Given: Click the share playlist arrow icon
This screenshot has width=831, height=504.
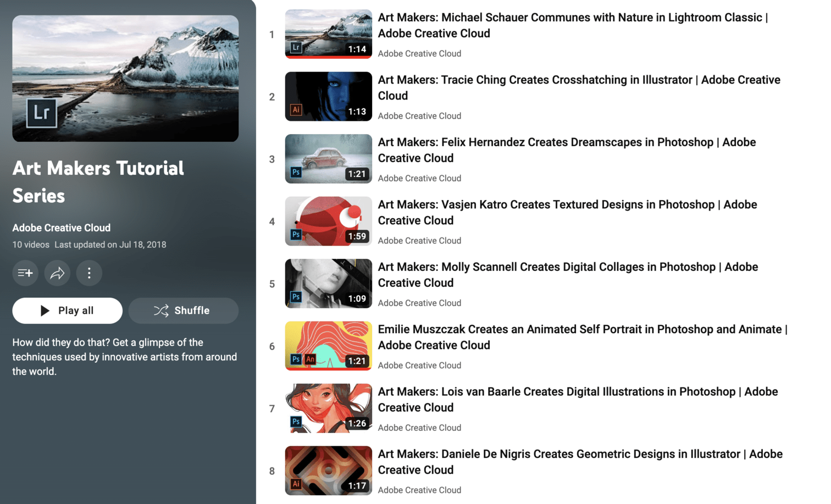Looking at the screenshot, I should pos(57,273).
